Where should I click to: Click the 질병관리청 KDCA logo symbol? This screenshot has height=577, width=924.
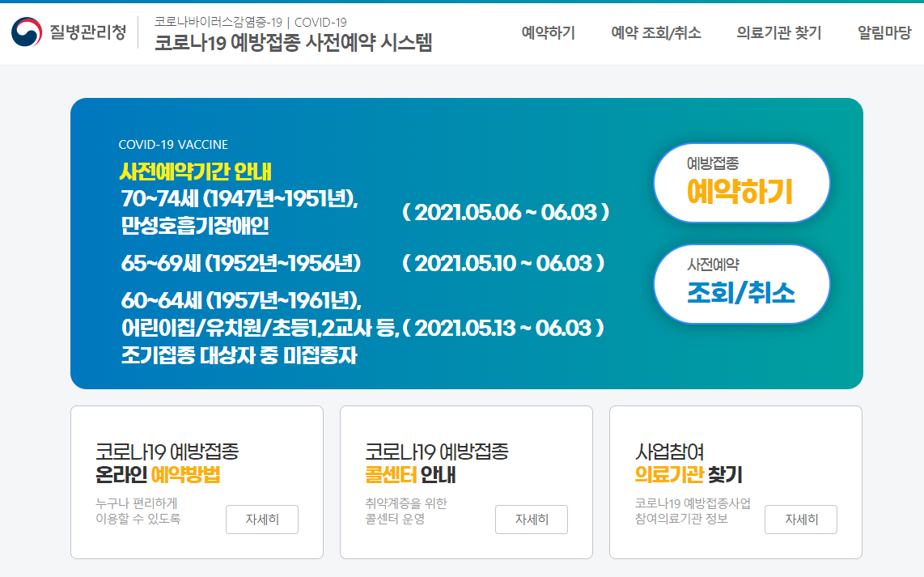point(57,32)
